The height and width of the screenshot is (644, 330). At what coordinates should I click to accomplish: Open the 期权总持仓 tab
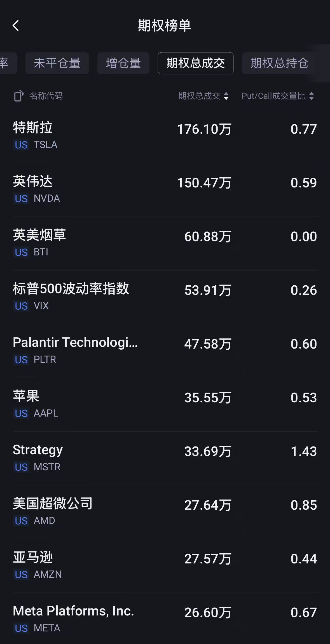click(279, 63)
